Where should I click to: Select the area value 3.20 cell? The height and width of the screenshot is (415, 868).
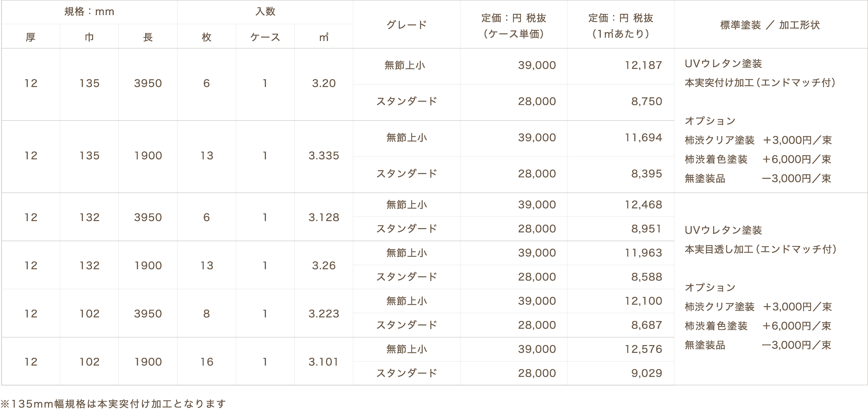coord(324,83)
